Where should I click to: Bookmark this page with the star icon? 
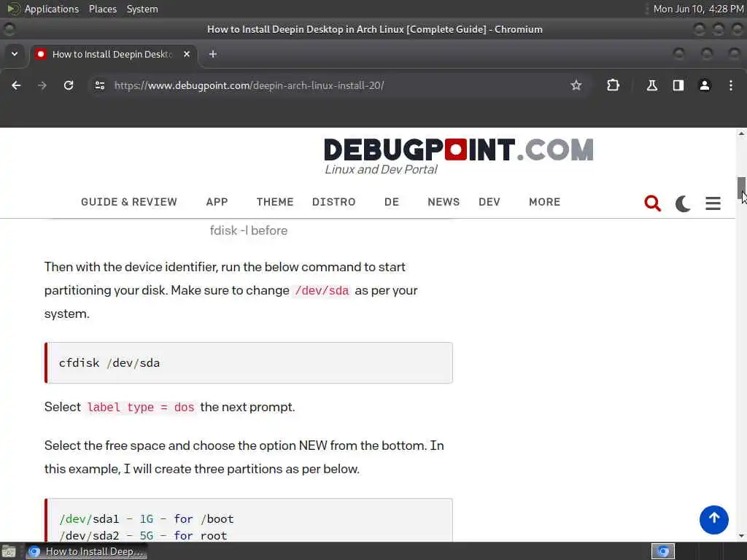[576, 85]
